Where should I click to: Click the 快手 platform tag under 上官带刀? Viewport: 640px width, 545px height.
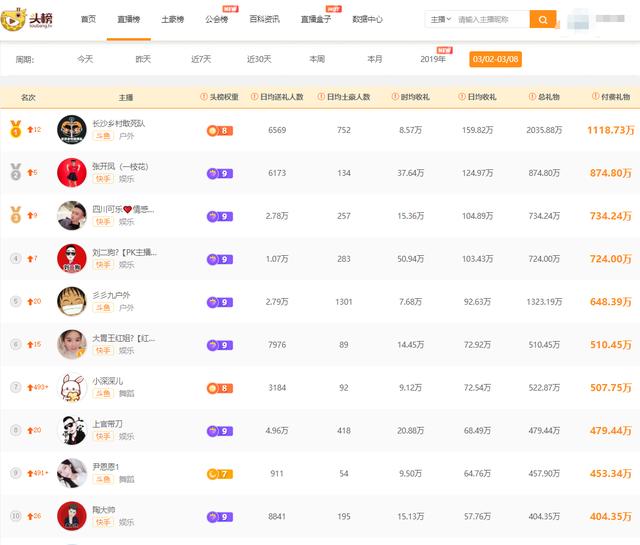(x=103, y=436)
